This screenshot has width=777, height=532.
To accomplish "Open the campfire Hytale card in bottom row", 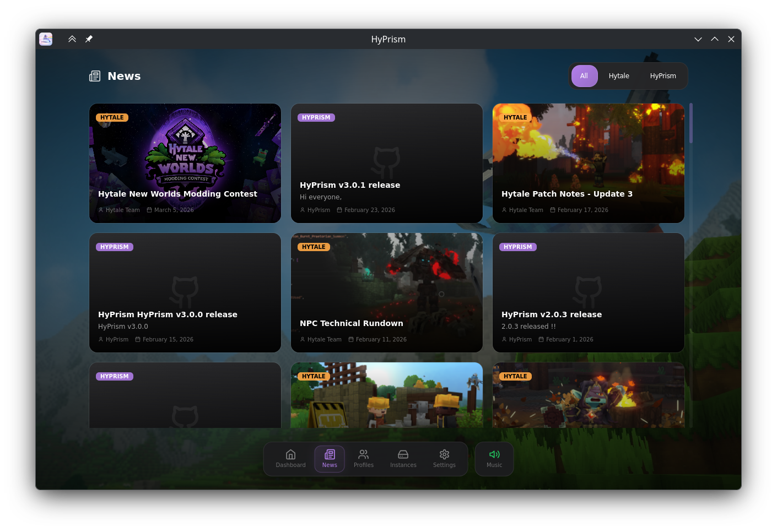I will (x=589, y=395).
